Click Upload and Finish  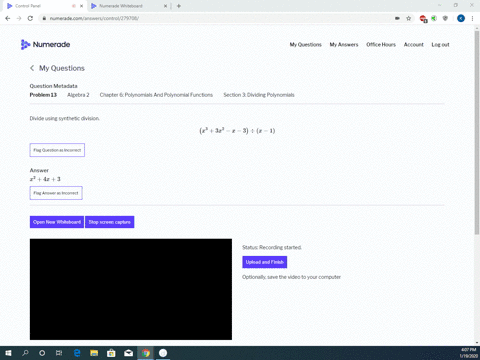click(265, 262)
